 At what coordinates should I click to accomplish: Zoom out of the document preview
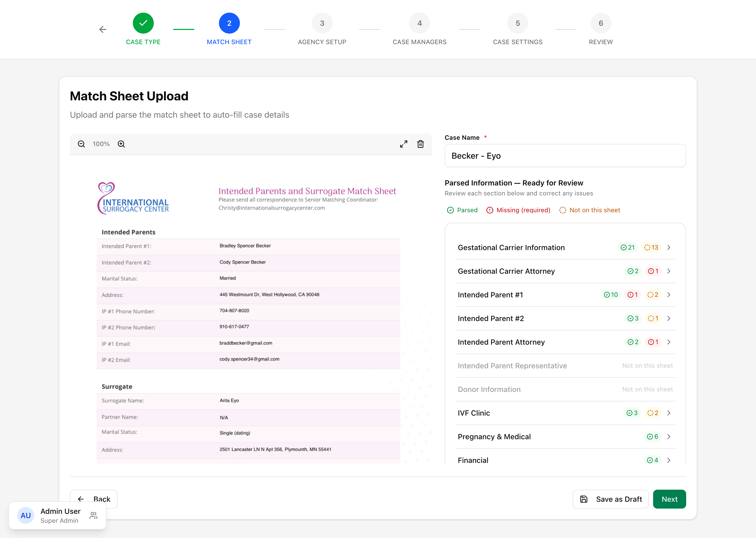point(81,144)
